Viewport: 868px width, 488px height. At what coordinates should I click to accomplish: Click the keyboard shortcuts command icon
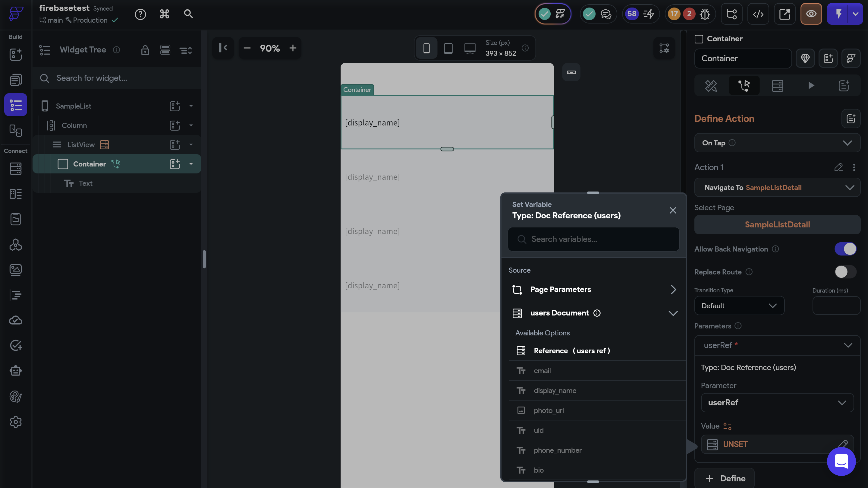coord(165,14)
